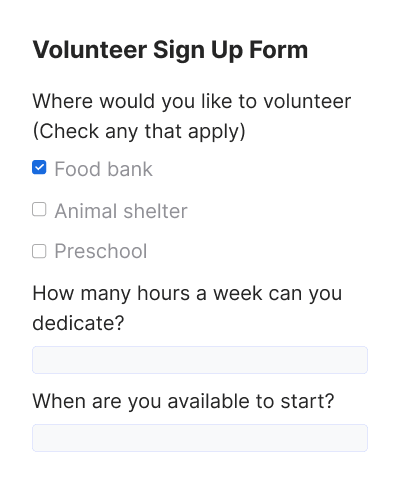The image size is (400, 480).
Task: Click the empty box next to Preschool
Action: pyautogui.click(x=39, y=251)
